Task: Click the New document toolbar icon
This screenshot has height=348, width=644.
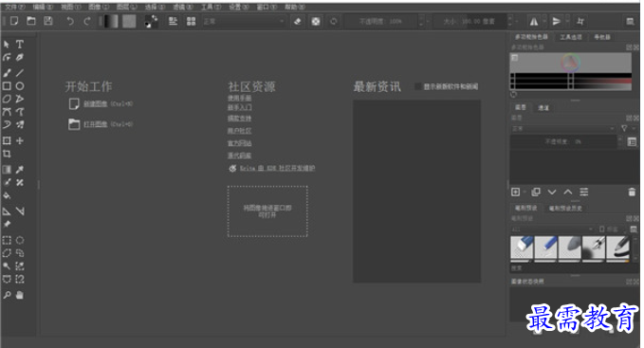Action: point(14,21)
